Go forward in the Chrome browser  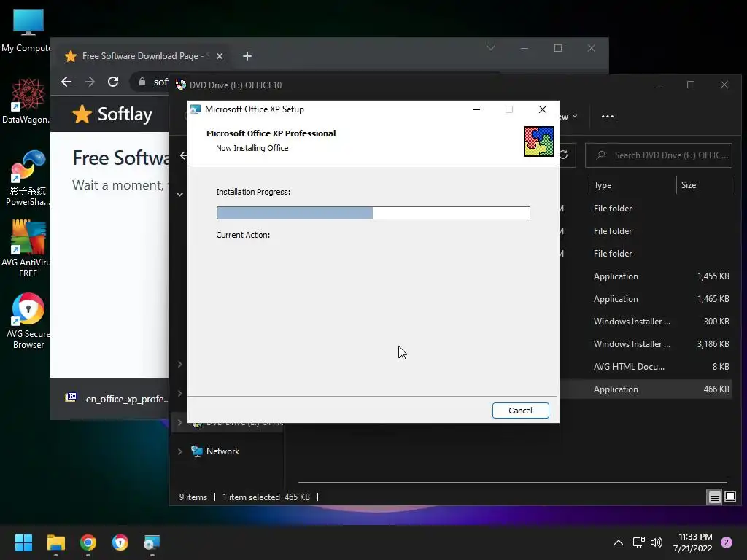[90, 82]
